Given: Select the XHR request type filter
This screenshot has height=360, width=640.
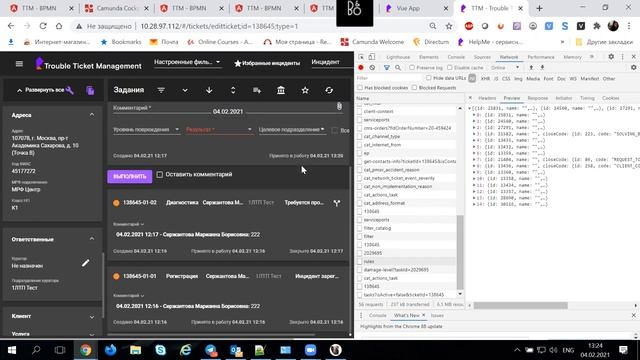Looking at the screenshot, I should [485, 78].
